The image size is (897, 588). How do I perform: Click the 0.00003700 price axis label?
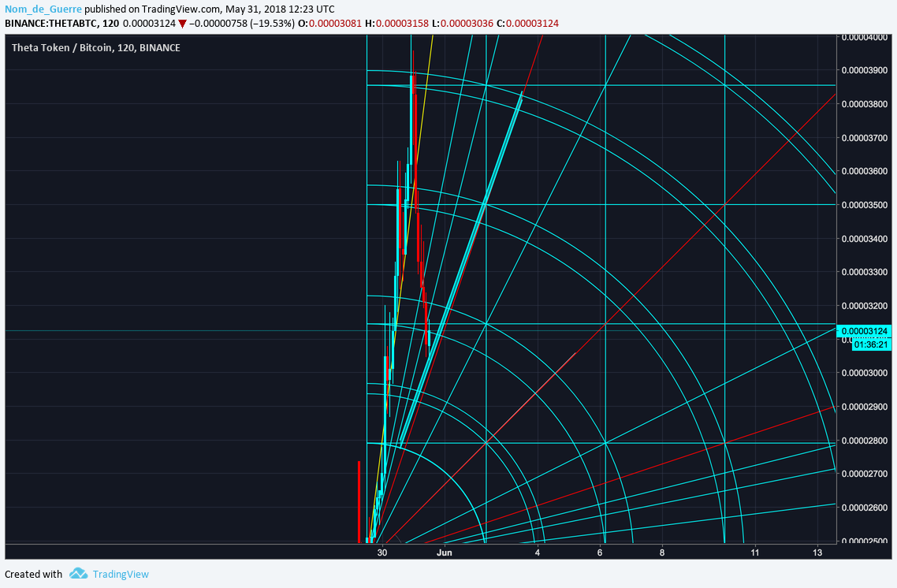865,138
